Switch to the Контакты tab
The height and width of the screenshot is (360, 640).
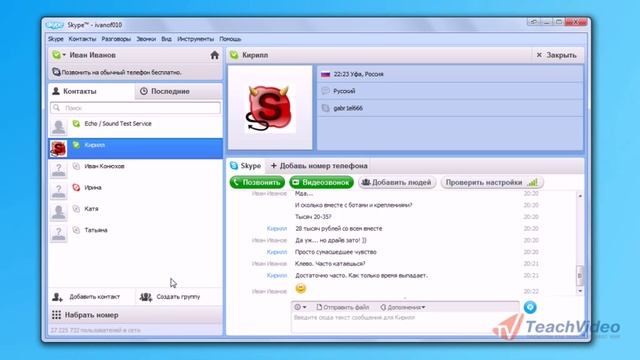point(91,91)
